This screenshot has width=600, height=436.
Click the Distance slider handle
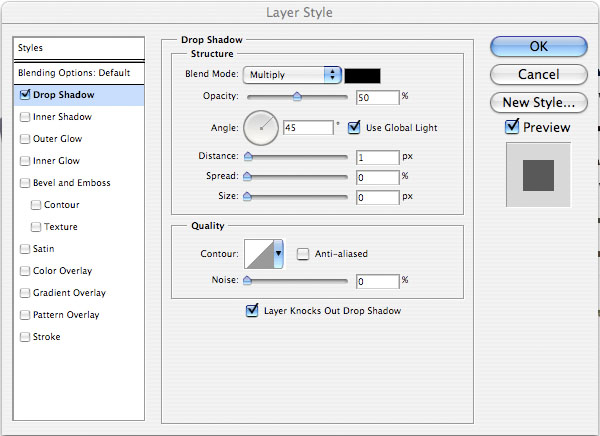(248, 156)
